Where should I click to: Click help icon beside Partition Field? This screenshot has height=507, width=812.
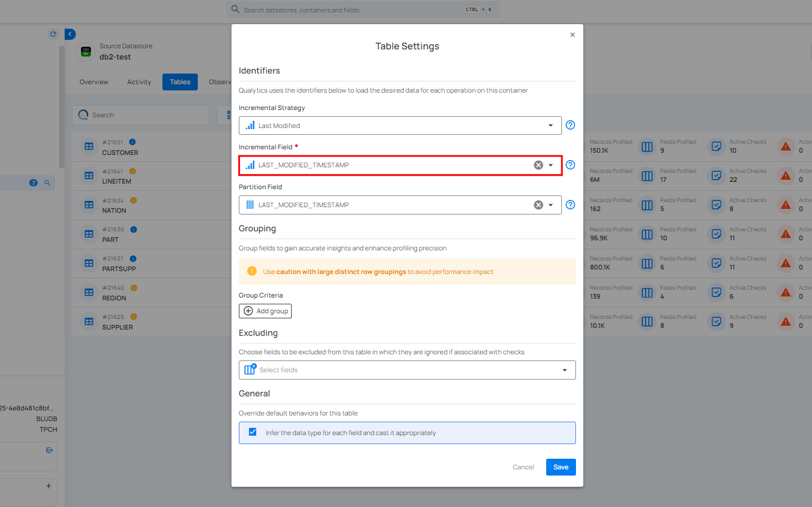point(570,205)
